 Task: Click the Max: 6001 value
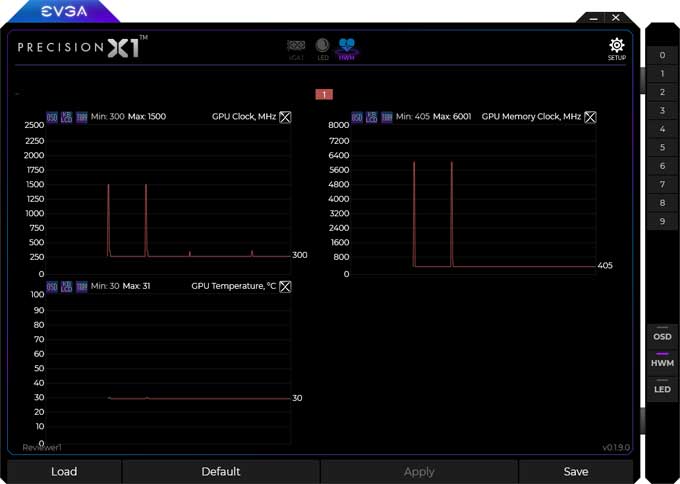coord(452,117)
